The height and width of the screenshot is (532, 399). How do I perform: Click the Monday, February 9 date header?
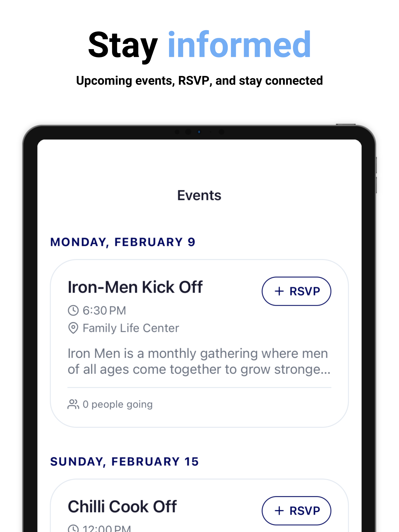tap(123, 242)
